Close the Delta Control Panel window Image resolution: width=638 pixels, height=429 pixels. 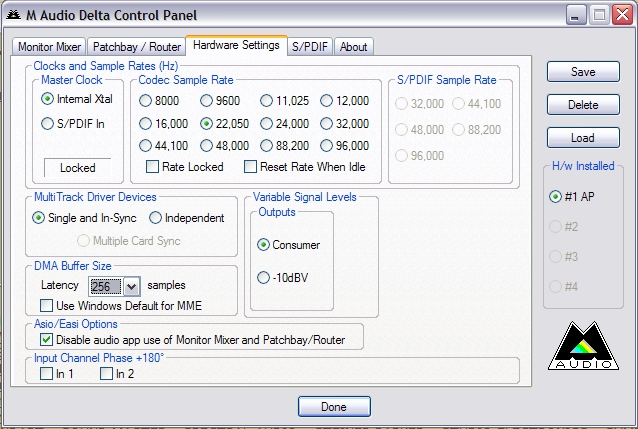[x=623, y=15]
